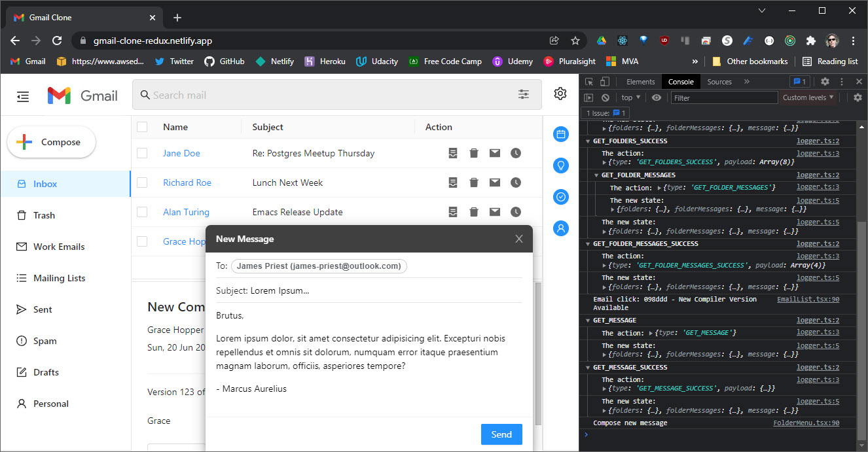
Task: Switch to DevTools Sources tab
Action: pyautogui.click(x=719, y=82)
